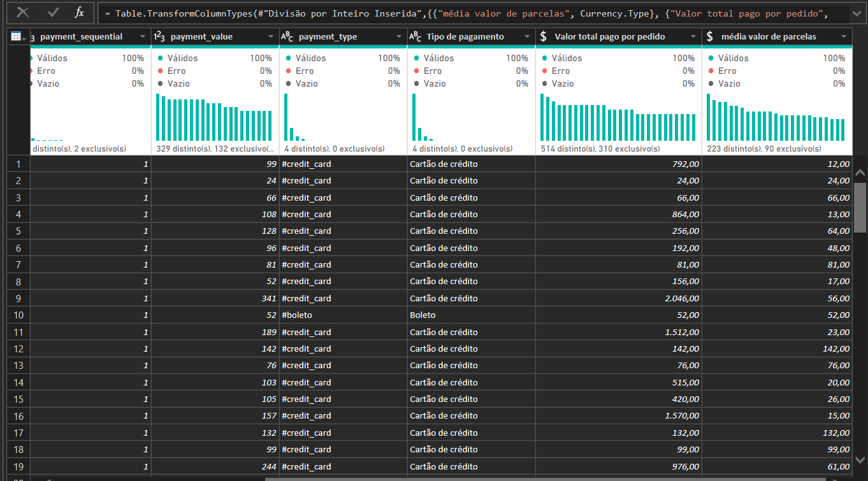Click the horizontal scrollbar at the bottom
Viewport: 868px width, 481px height.
coord(545,478)
